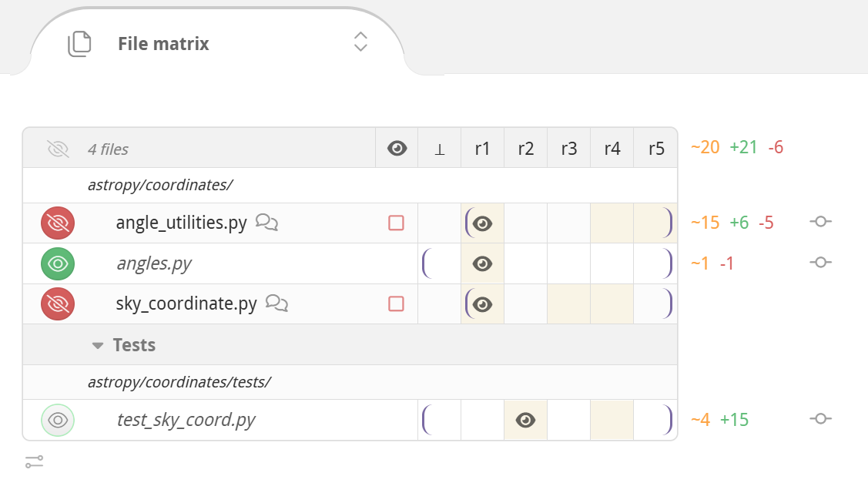Viewport: 868px width, 493px height.
Task: Toggle the unreviewed eye icon for sky_coordinate.py
Action: [x=58, y=304]
